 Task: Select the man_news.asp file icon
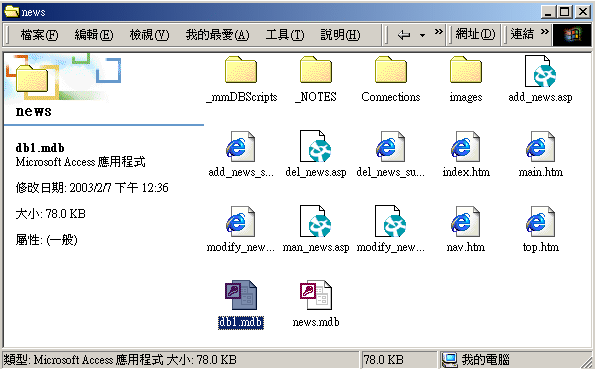point(316,222)
